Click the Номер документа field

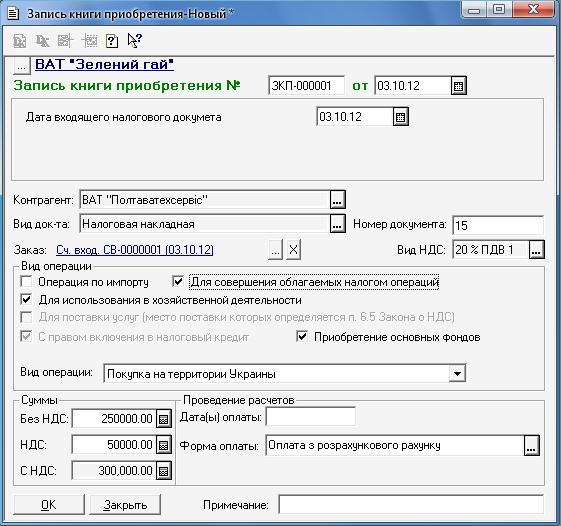click(498, 225)
